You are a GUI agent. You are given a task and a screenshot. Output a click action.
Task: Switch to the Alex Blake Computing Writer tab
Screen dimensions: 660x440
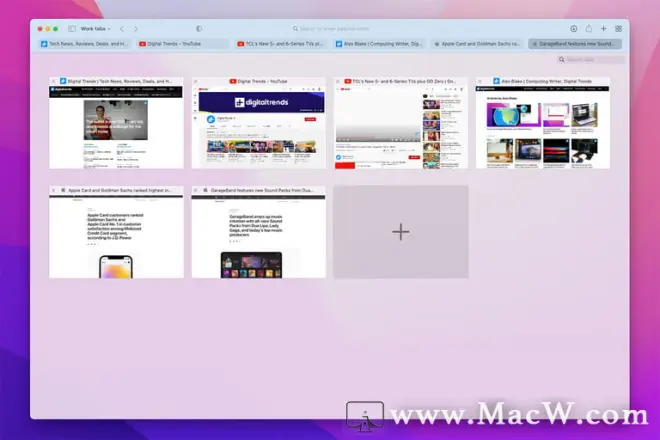coord(379,44)
